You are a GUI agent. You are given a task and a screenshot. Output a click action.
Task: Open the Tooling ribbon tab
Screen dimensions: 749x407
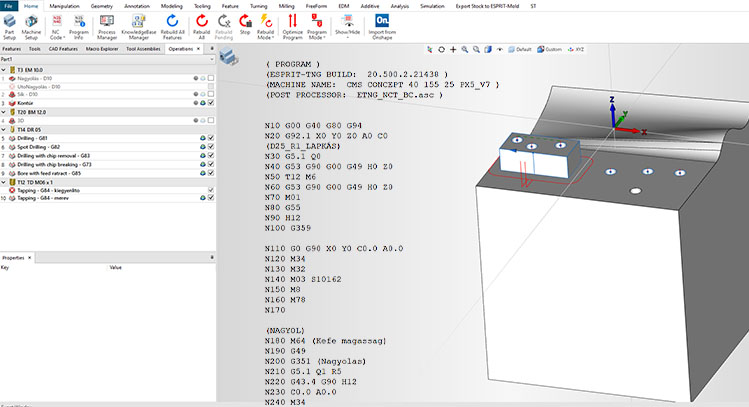(x=202, y=6)
